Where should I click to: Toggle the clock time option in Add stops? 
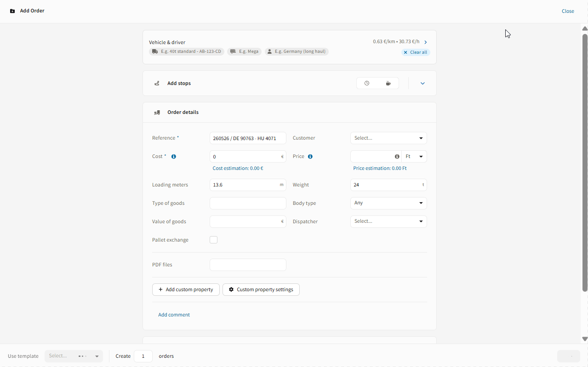(x=367, y=83)
